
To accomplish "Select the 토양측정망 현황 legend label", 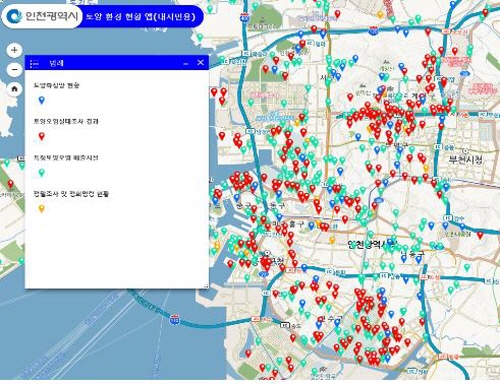I will tap(56, 85).
